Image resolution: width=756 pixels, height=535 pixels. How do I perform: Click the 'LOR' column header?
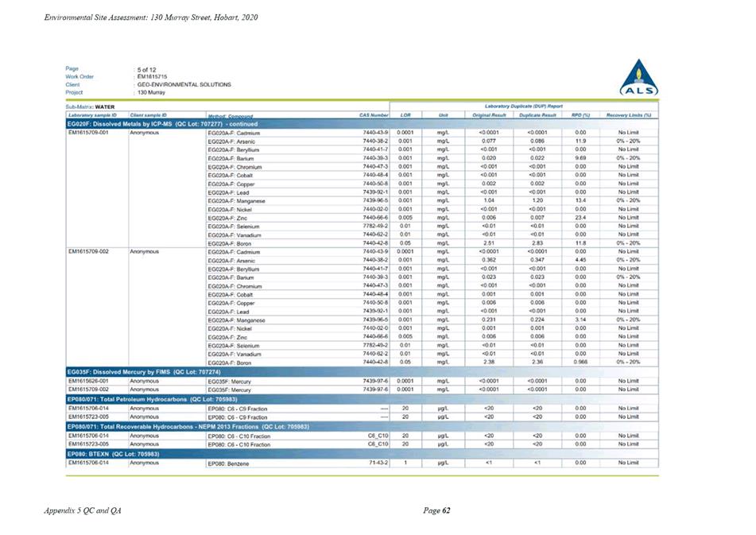click(x=405, y=115)
